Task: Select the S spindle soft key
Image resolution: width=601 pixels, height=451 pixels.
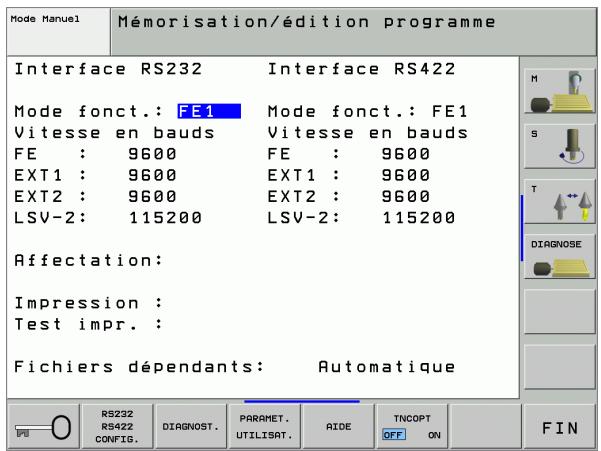Action: [559, 146]
